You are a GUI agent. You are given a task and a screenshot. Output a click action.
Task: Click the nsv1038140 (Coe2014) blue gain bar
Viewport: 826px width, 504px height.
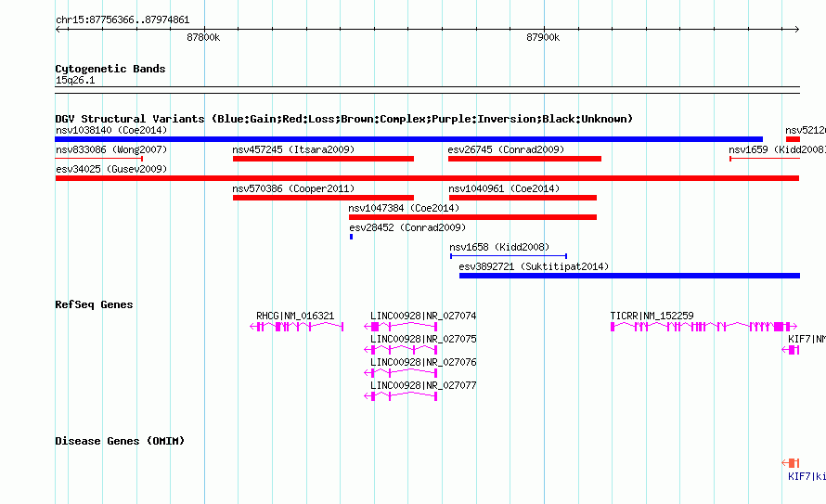[x=408, y=139]
